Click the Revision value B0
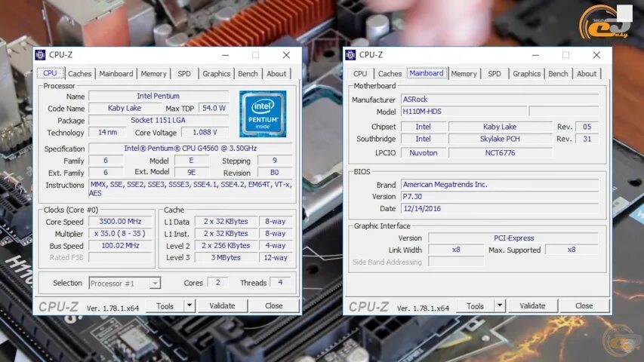Viewport: 644px width, 362px height. click(275, 173)
